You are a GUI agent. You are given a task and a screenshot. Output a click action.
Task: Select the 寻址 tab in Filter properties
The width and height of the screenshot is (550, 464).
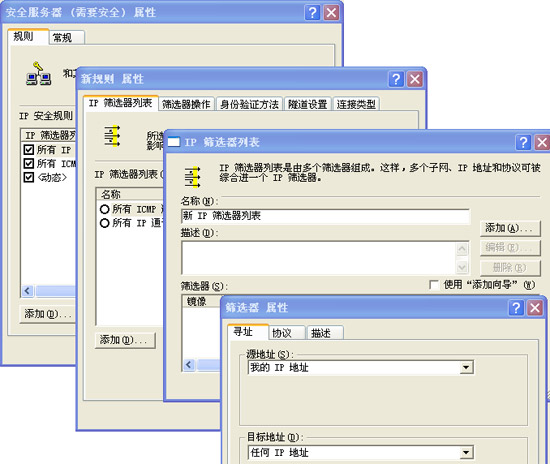pyautogui.click(x=248, y=331)
